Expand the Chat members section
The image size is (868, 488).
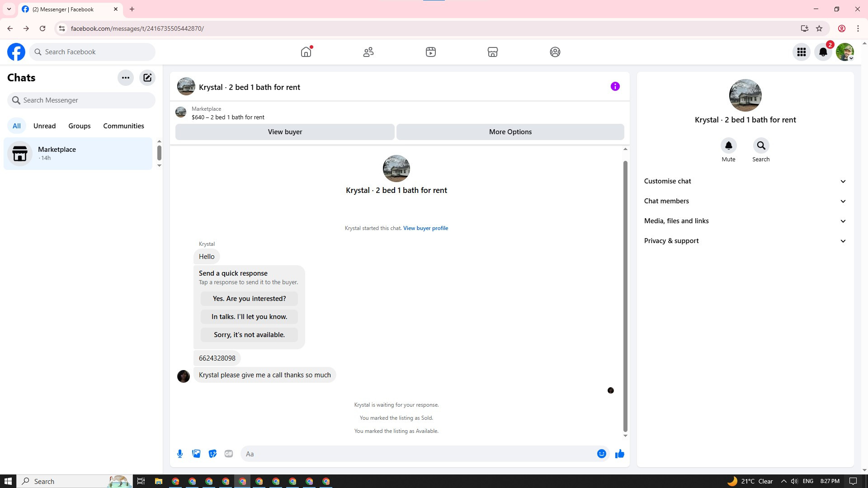click(745, 201)
